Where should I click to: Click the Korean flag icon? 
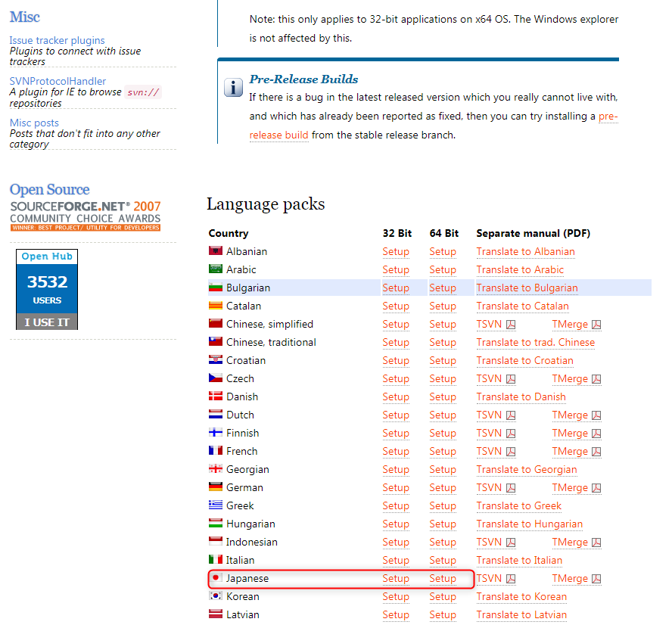[215, 595]
